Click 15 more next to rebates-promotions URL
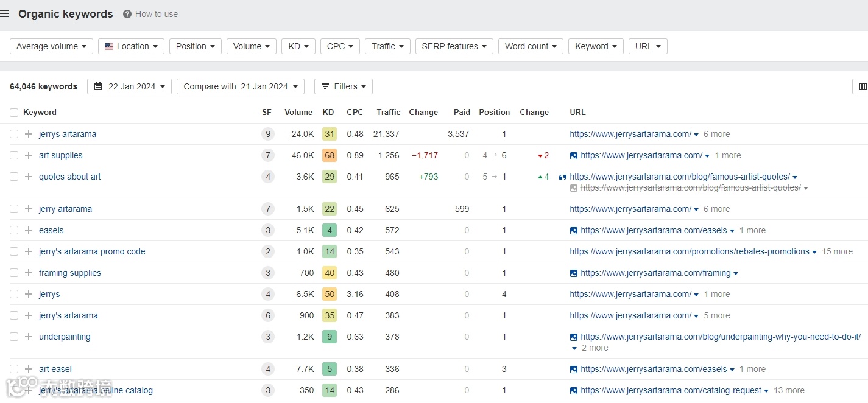 (x=838, y=251)
